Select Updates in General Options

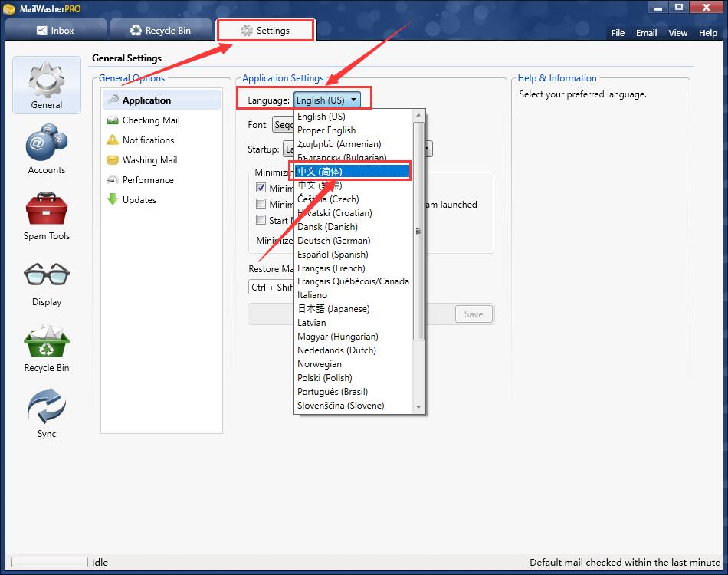coord(162,200)
